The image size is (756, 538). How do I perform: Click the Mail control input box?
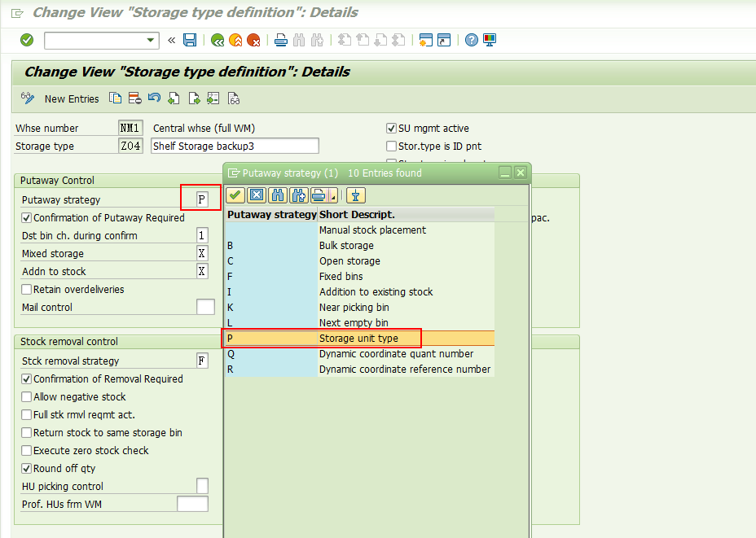click(200, 306)
